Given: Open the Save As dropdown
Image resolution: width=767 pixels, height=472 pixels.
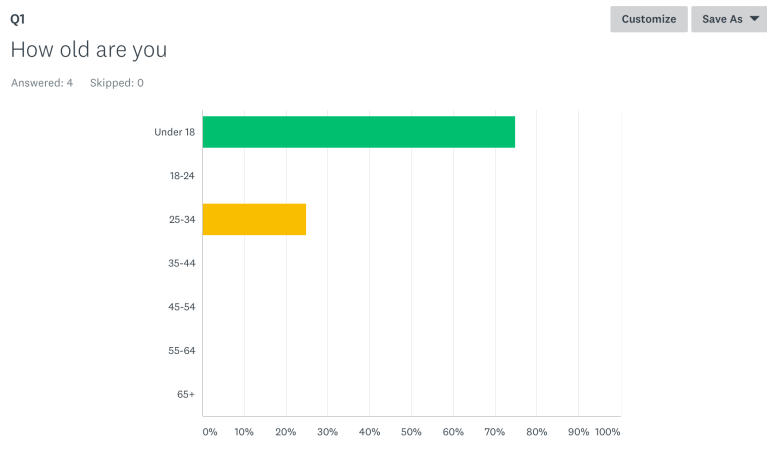Looking at the screenshot, I should click(x=729, y=19).
